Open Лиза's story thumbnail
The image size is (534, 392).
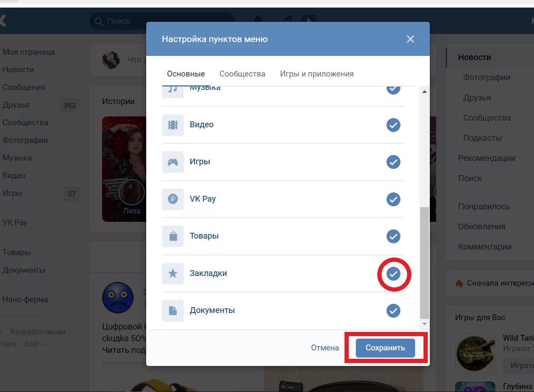(x=124, y=169)
